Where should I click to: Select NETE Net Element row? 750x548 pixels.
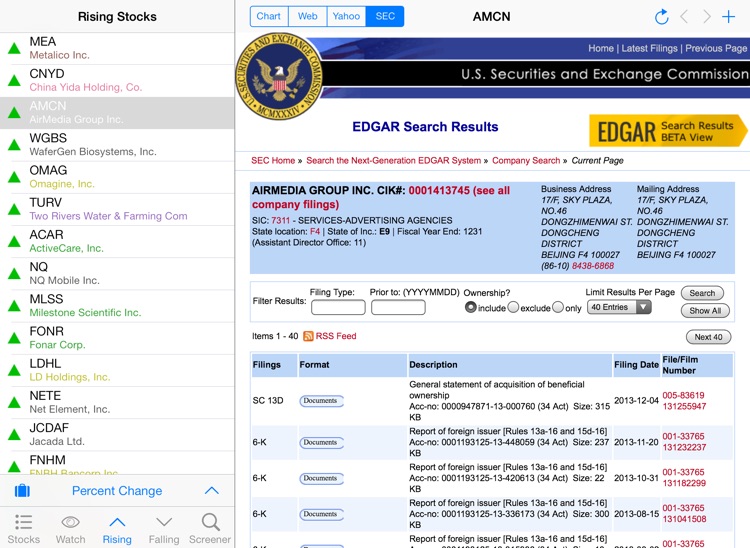(117, 403)
